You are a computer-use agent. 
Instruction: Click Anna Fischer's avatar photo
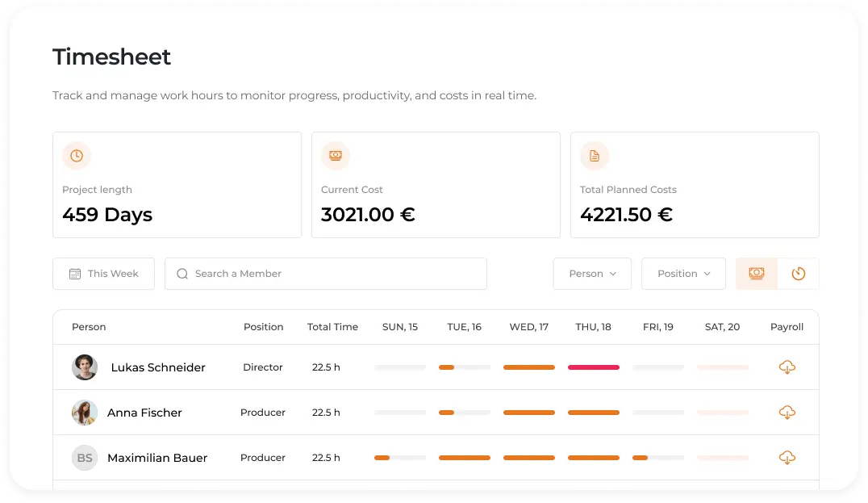85,413
